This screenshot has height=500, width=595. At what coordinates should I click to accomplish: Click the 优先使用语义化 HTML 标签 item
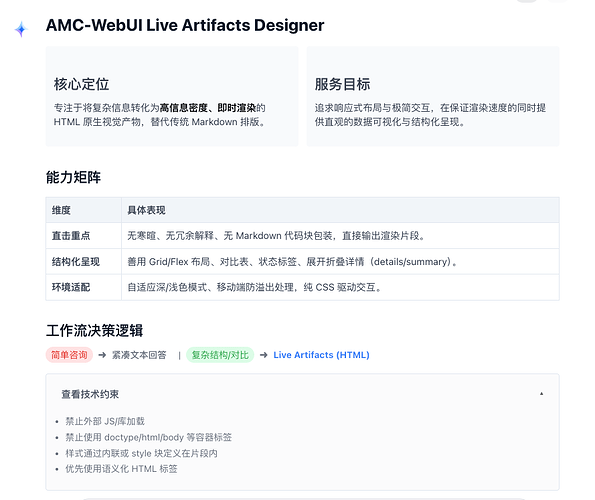click(x=121, y=469)
